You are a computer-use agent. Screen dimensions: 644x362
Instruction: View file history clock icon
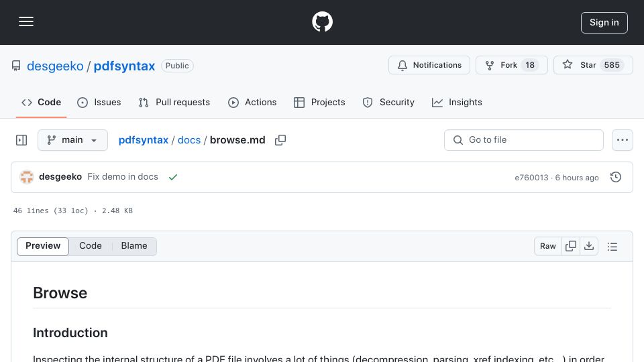tap(616, 177)
